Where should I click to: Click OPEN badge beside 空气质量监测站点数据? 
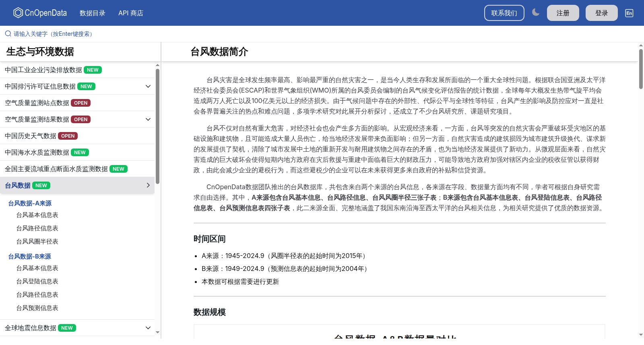point(81,103)
